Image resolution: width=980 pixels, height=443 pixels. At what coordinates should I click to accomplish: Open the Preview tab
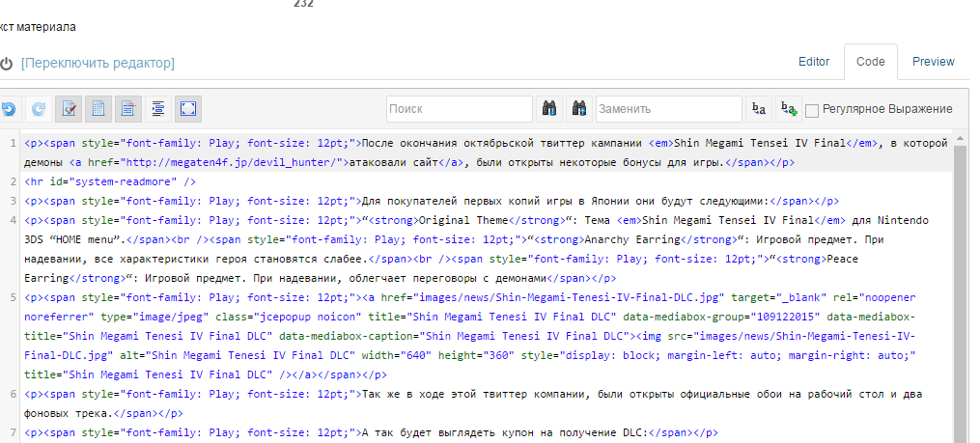pos(933,62)
